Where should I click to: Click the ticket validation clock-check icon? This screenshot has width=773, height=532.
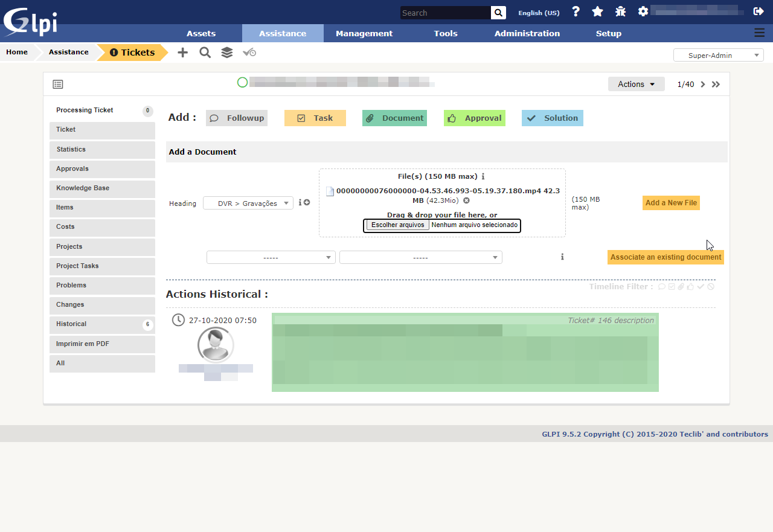point(249,53)
